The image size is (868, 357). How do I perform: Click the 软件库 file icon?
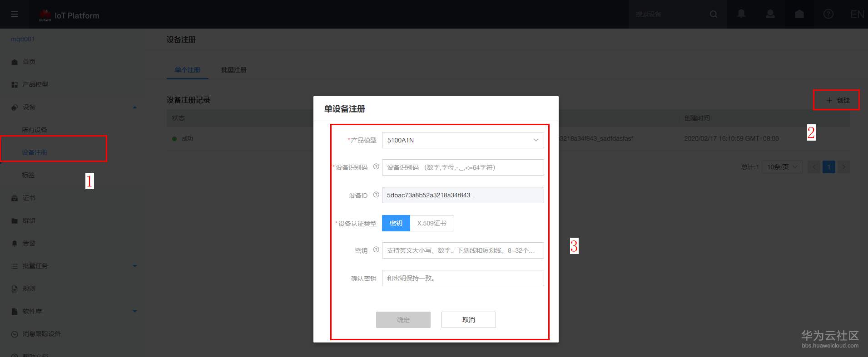(15, 312)
